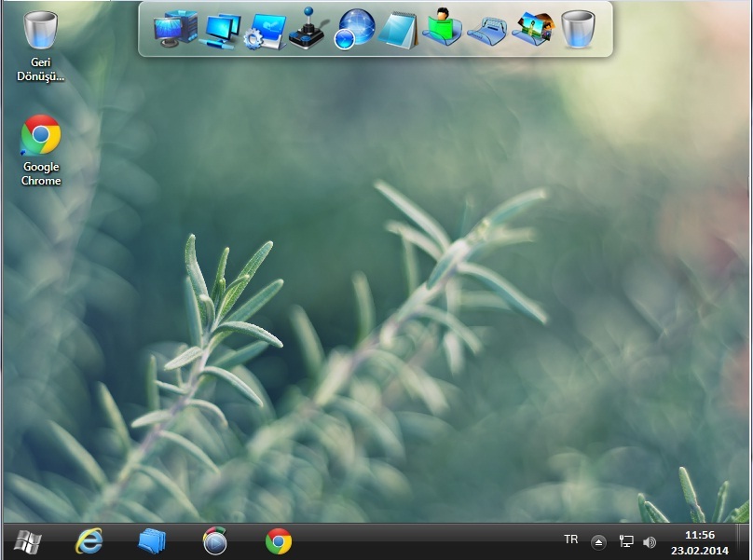This screenshot has height=560, width=753.
Task: Select the Google Chrome desktop shortcut
Action: [41, 151]
